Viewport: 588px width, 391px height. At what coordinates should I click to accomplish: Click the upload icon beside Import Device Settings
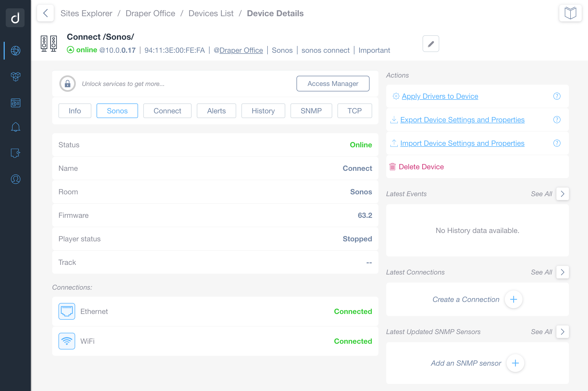pos(394,143)
